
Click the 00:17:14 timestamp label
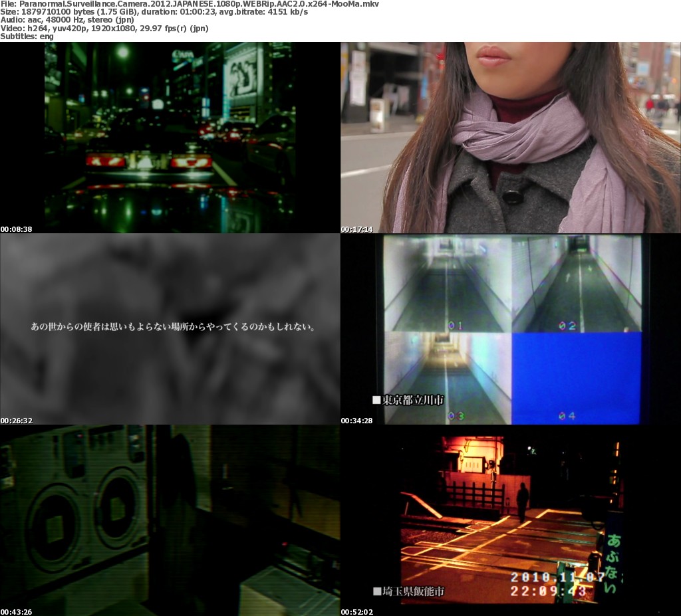[357, 229]
